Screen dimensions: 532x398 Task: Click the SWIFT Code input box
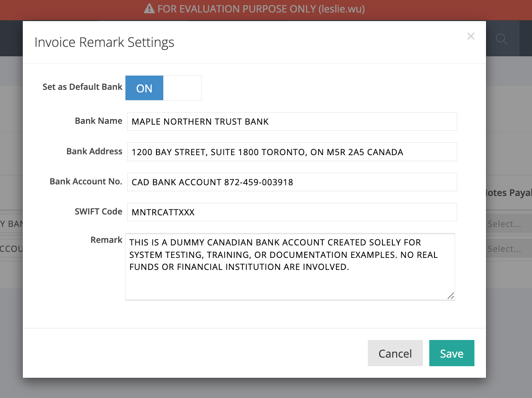[x=291, y=212]
